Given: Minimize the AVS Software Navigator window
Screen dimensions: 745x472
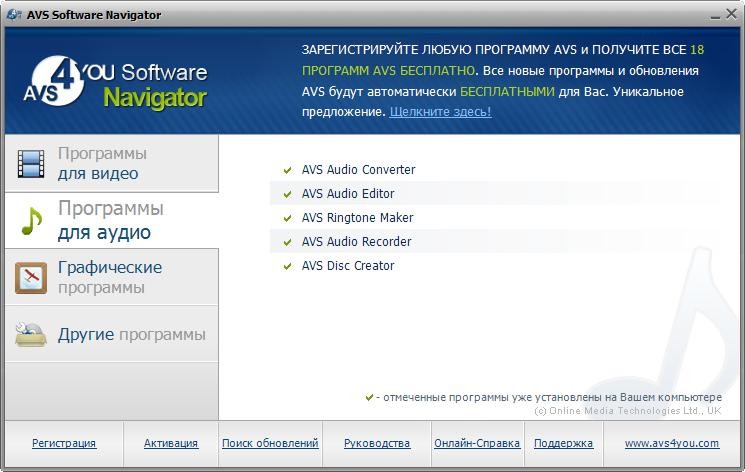Looking at the screenshot, I should pyautogui.click(x=715, y=16).
